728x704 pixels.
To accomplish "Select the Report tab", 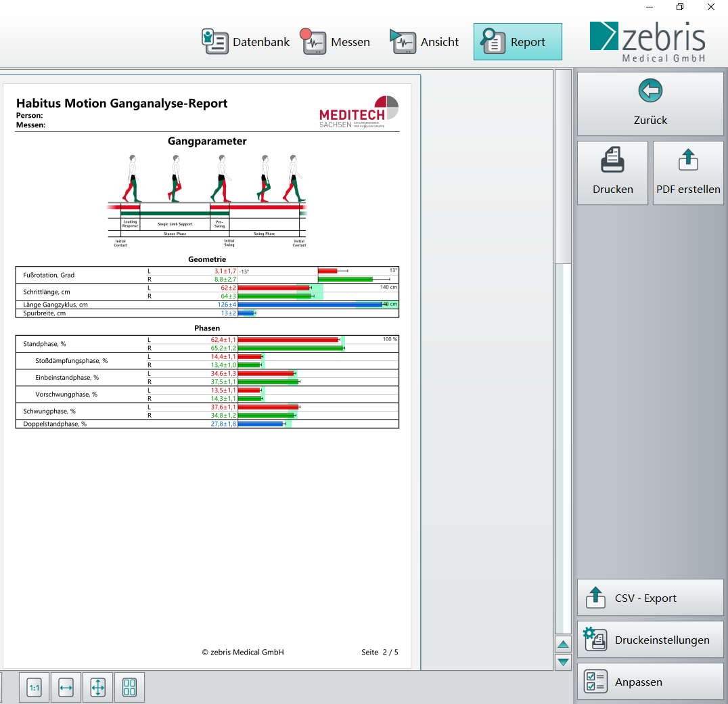I will coord(518,42).
